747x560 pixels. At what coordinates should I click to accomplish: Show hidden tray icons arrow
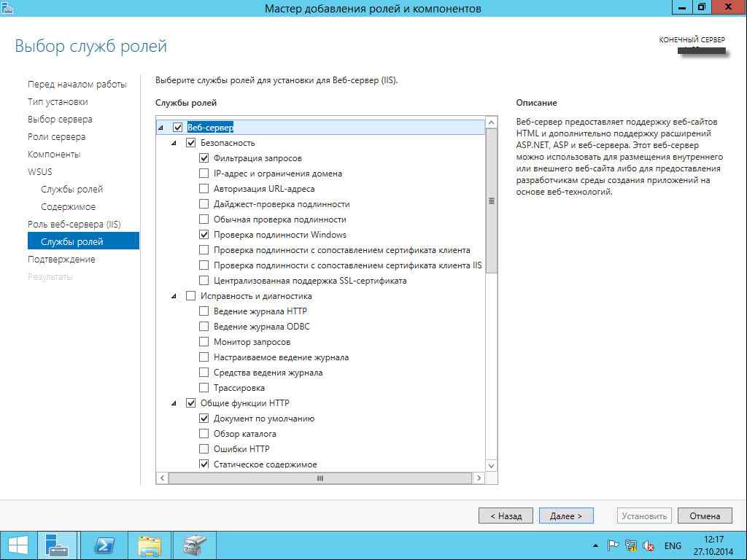pyautogui.click(x=595, y=545)
